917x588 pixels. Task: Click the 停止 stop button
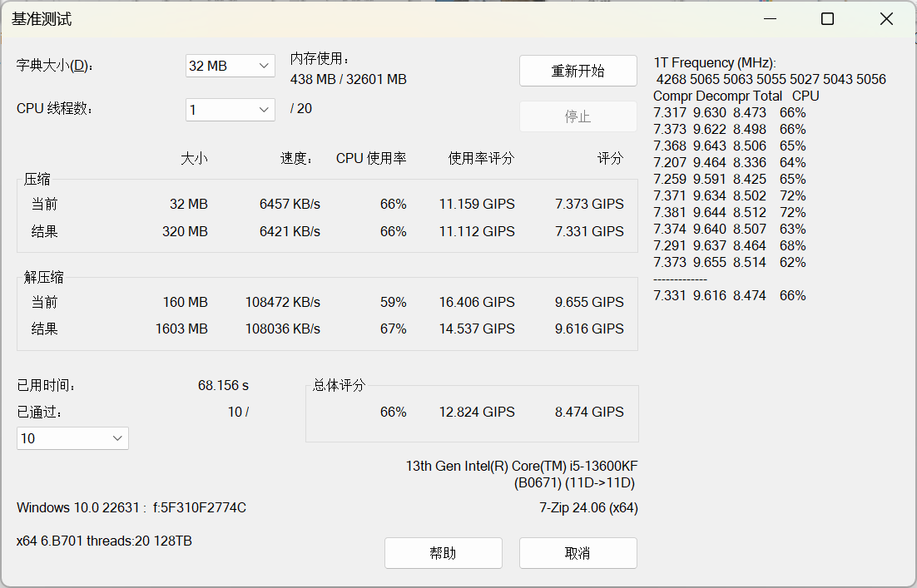pyautogui.click(x=577, y=116)
